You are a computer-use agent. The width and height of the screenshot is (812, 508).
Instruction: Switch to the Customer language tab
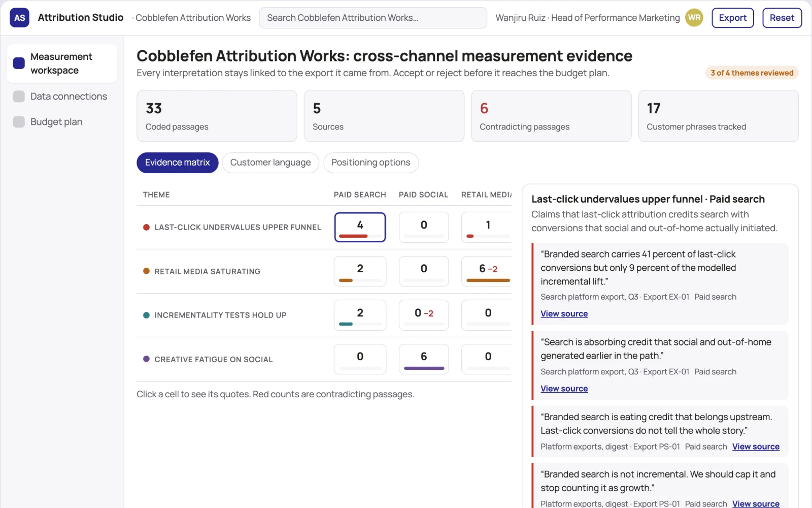coord(270,163)
